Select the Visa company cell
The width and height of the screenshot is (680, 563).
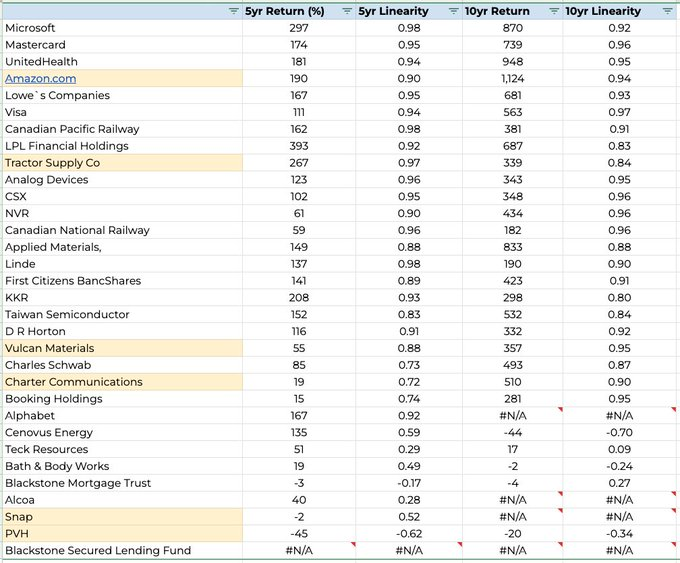point(122,112)
